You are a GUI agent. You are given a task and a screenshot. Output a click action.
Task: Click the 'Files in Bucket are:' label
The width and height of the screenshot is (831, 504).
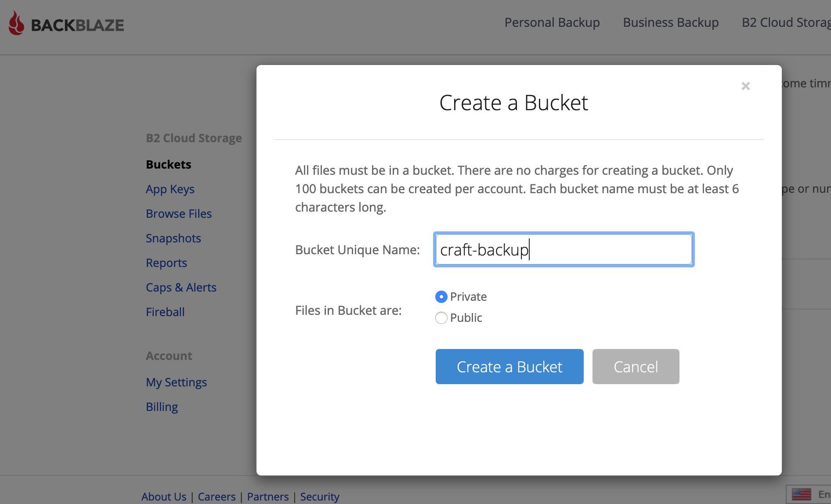click(x=348, y=310)
